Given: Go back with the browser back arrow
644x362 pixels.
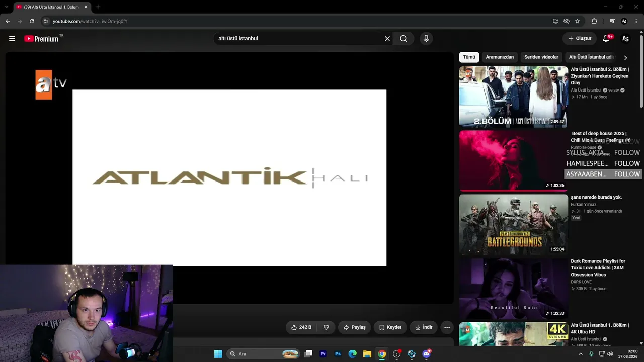Looking at the screenshot, I should (8, 21).
